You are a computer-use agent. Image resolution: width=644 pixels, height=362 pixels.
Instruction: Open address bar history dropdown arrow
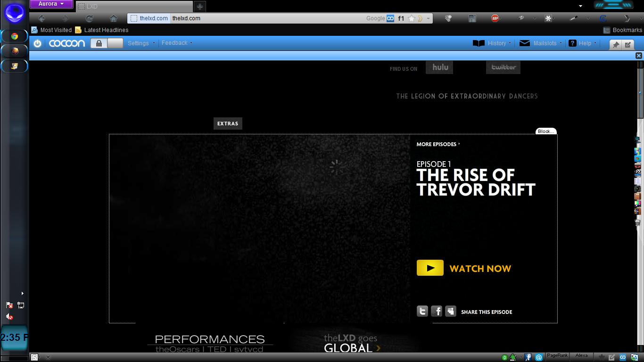(428, 18)
